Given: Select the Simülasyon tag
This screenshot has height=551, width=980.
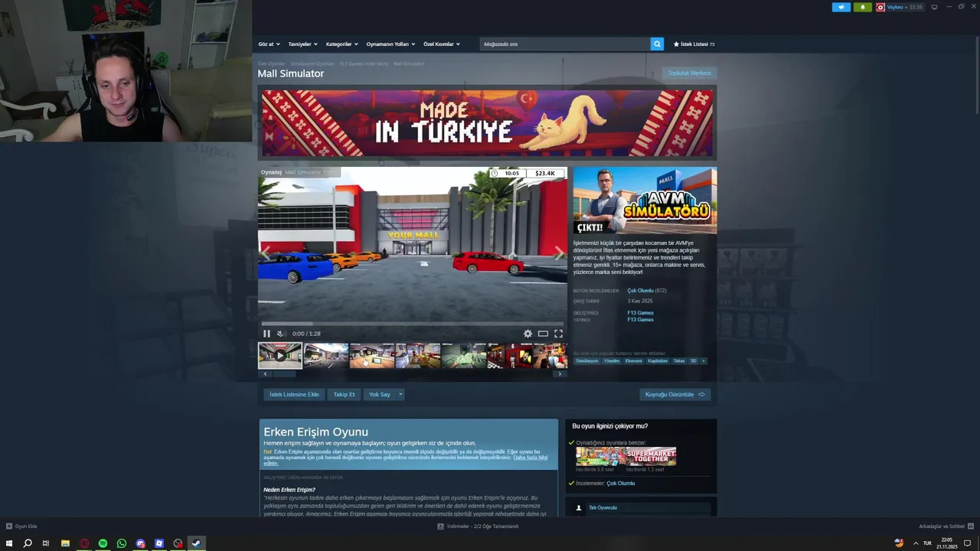Looking at the screenshot, I should (x=587, y=361).
